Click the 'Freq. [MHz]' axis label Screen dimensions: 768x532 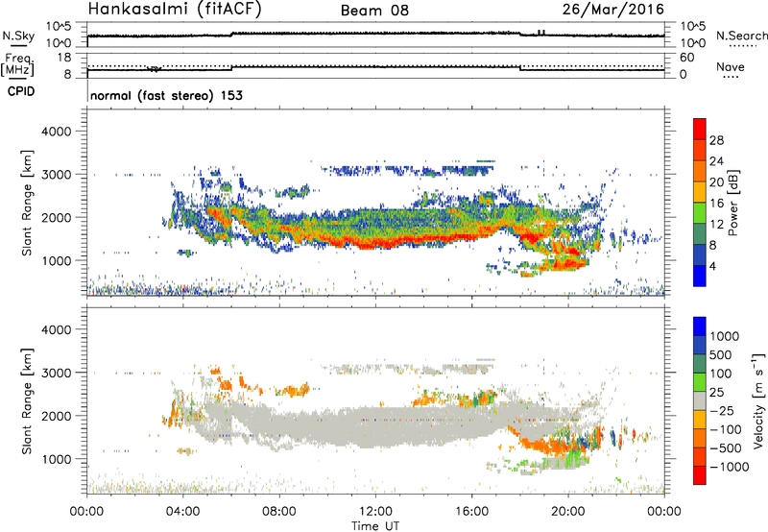point(17,65)
